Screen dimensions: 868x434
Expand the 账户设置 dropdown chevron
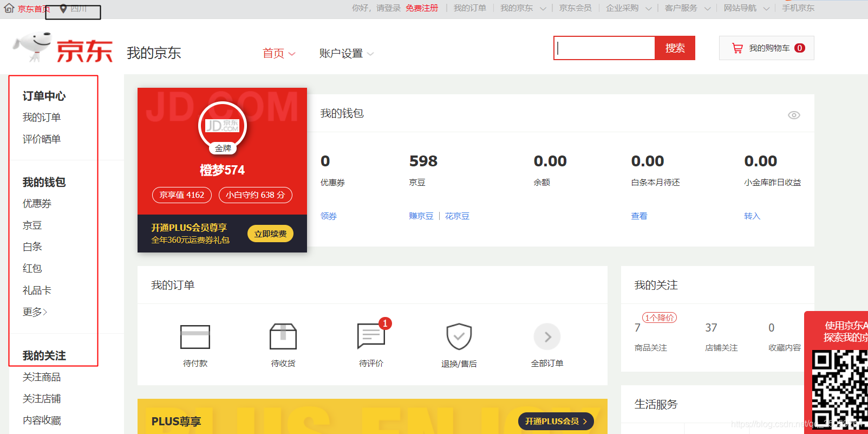point(370,54)
